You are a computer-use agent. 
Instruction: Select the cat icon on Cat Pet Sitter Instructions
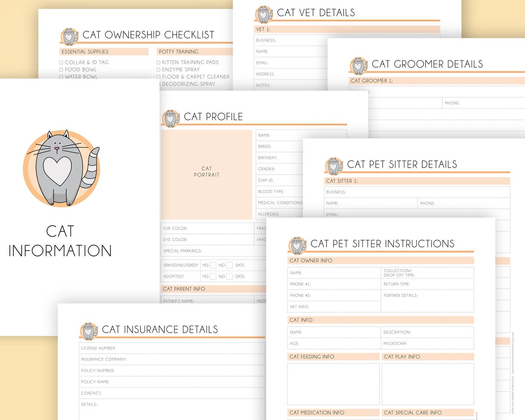point(296,245)
